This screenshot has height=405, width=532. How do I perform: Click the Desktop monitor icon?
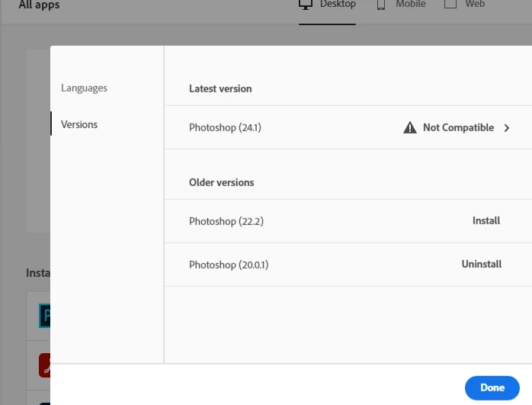pos(306,4)
